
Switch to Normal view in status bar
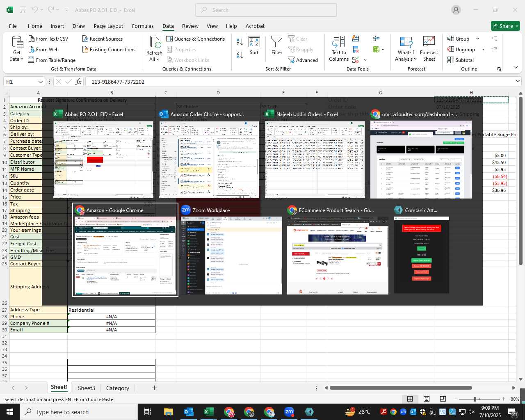click(x=410, y=399)
